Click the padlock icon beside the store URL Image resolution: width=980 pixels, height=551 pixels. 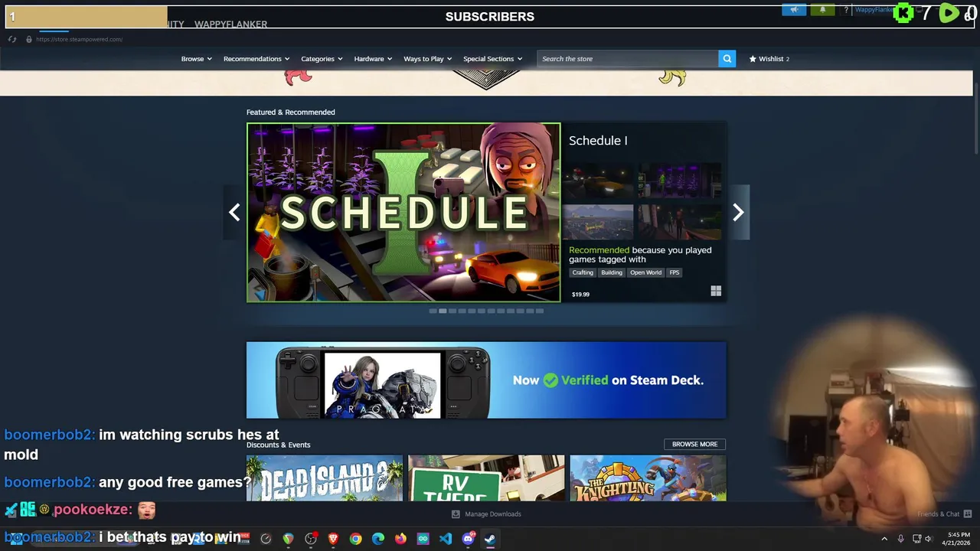pyautogui.click(x=29, y=39)
